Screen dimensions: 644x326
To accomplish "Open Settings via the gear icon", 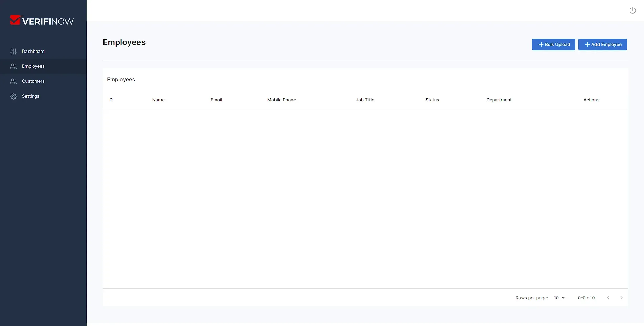I will [13, 96].
